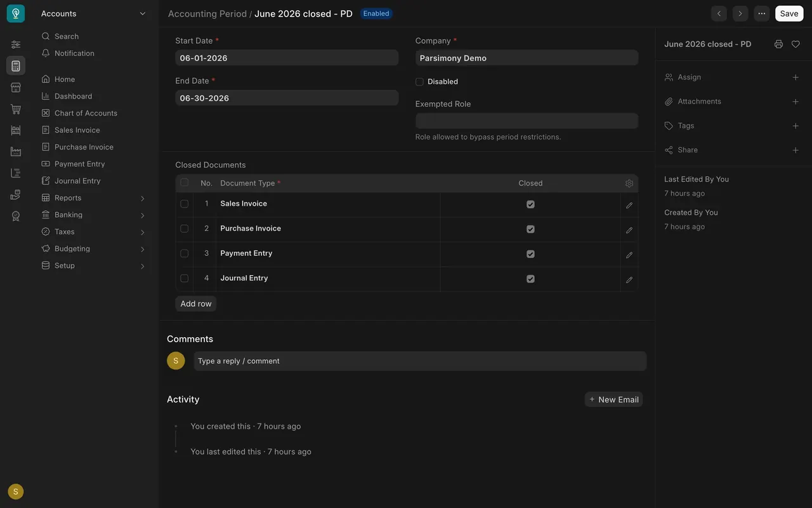Viewport: 812px width, 508px height.
Task: Edit the Payment Entry row pencil
Action: (x=629, y=255)
